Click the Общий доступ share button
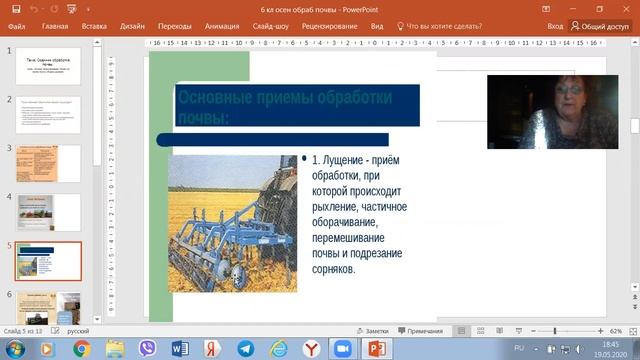This screenshot has height=360, width=640. pyautogui.click(x=600, y=26)
